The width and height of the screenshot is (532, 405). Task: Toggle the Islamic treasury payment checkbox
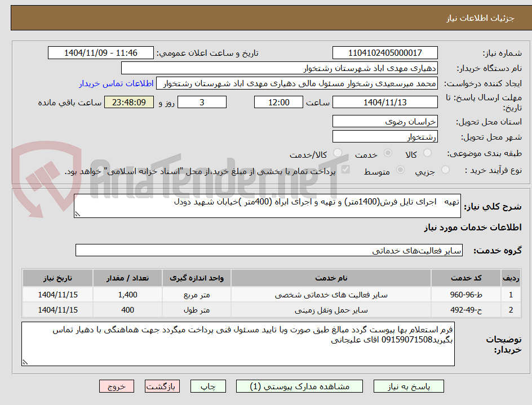(345, 169)
